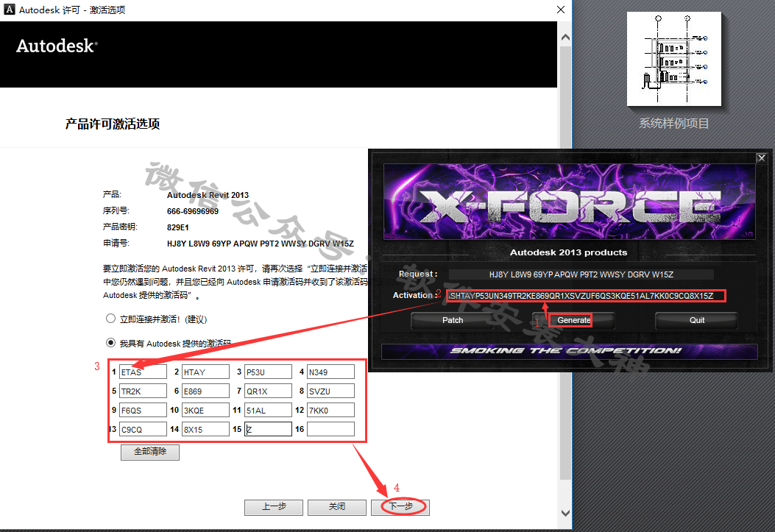Click the 申请号 value starting with HJ8Y

(261, 244)
